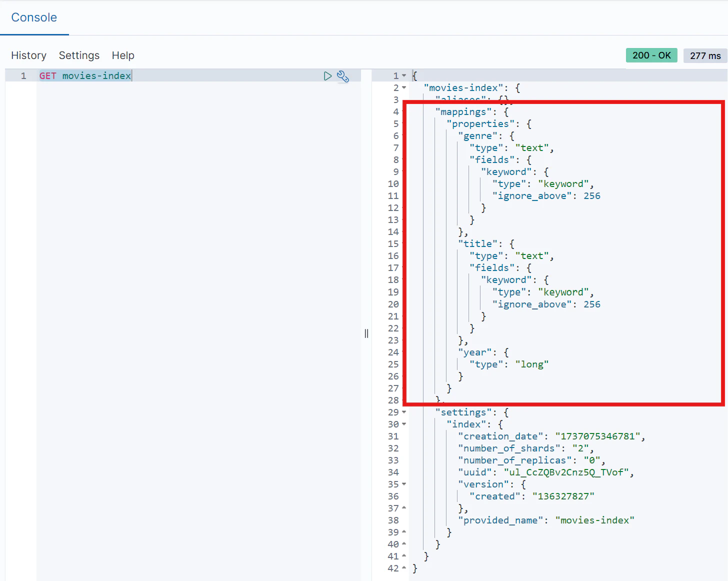This screenshot has width=728, height=581.
Task: Fold the closing brace at line 37
Action: point(404,508)
